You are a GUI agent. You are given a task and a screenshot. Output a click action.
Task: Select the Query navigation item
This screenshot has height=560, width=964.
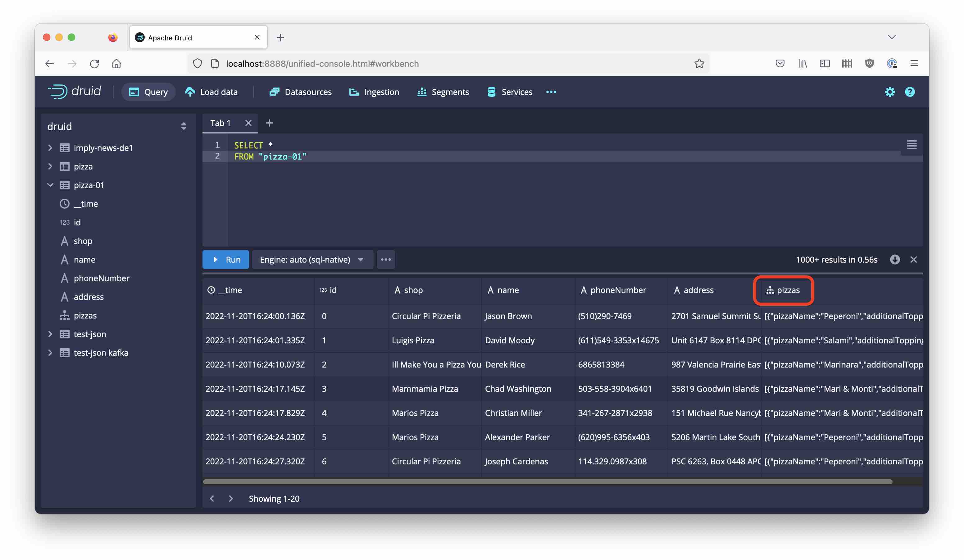pos(148,92)
